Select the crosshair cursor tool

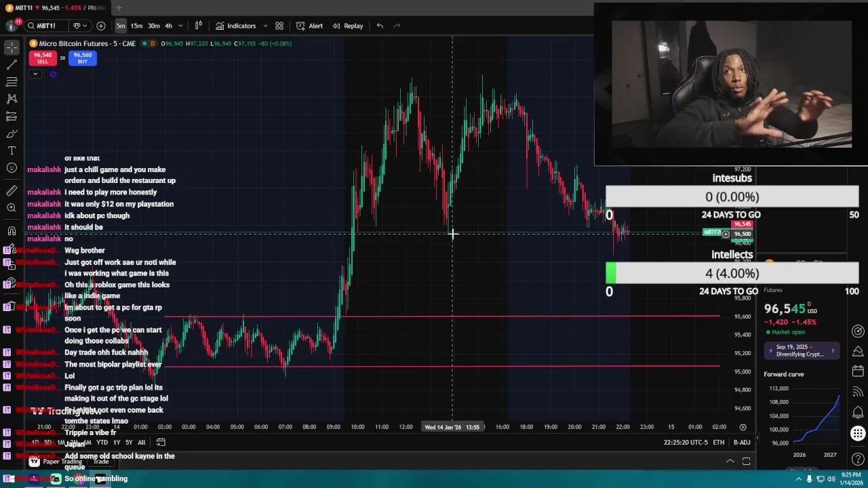(x=12, y=47)
